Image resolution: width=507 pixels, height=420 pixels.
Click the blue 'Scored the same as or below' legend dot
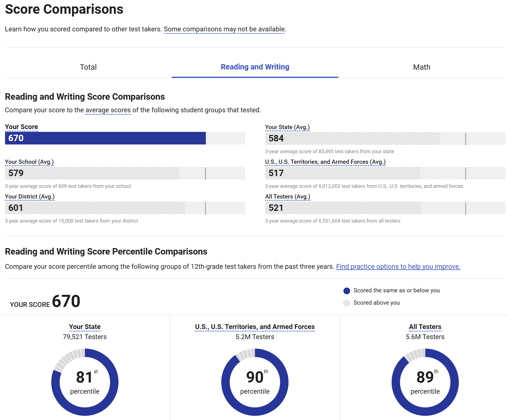[x=347, y=291]
